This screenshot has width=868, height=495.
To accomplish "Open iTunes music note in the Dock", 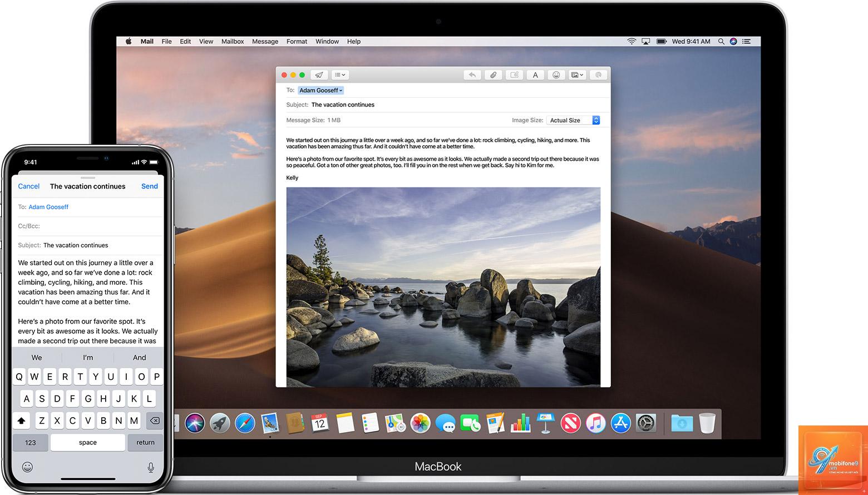I will (595, 423).
